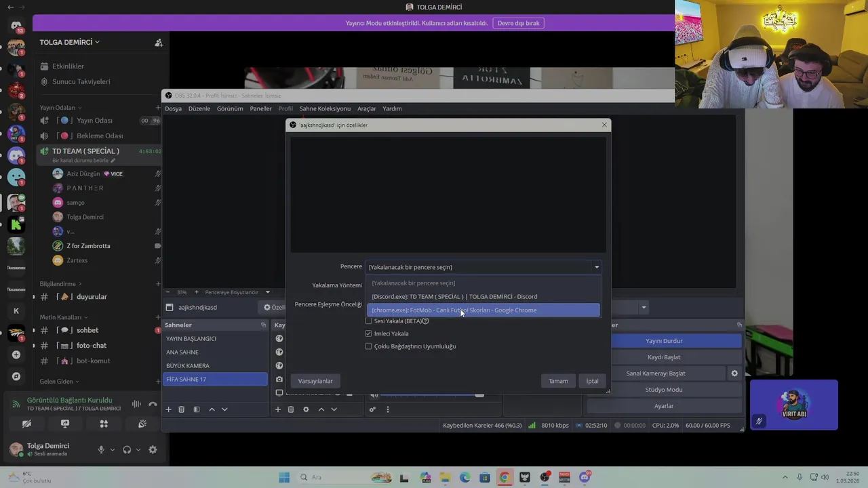Select chrome.exe FotMob window option
The height and width of the screenshot is (488, 868).
click(x=484, y=310)
